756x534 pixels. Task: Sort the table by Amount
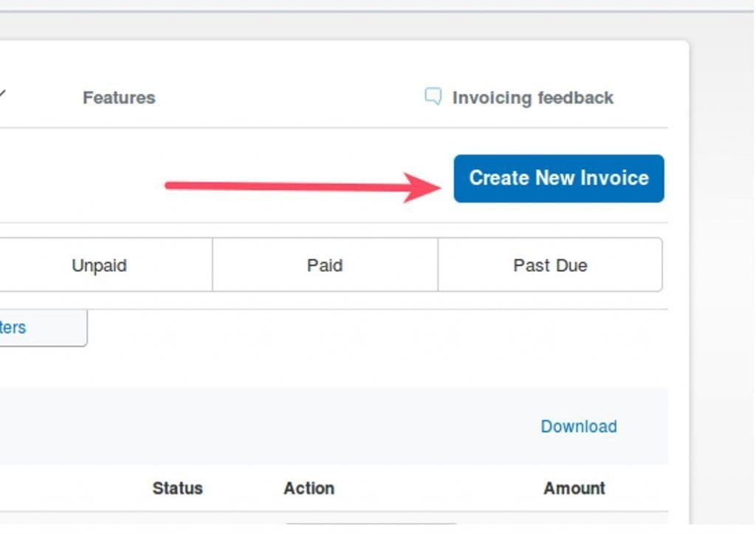click(574, 487)
